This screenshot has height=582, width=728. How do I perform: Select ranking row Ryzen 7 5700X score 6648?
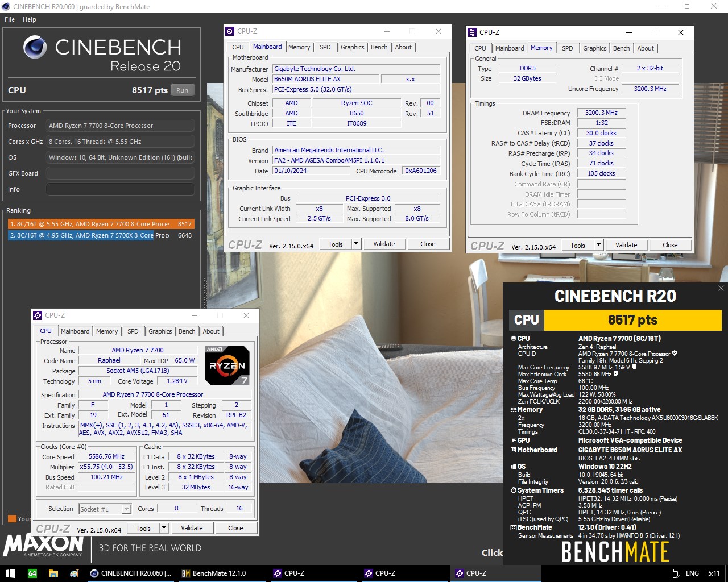tap(101, 235)
